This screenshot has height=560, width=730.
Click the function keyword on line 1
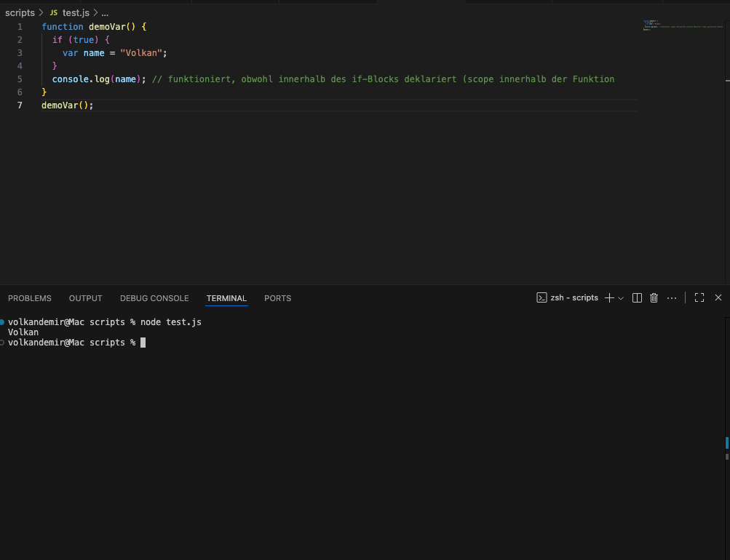pos(63,27)
